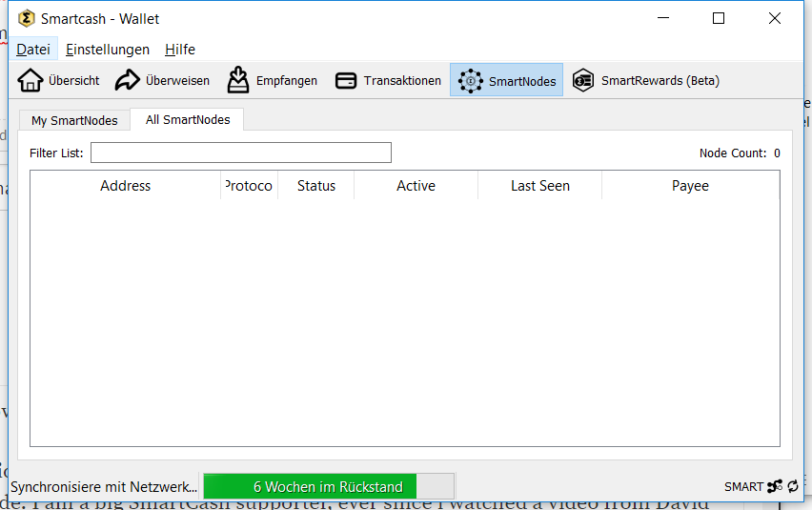The width and height of the screenshot is (812, 510).
Task: Click the SmartRewards (Beta) icon
Action: tap(583, 80)
